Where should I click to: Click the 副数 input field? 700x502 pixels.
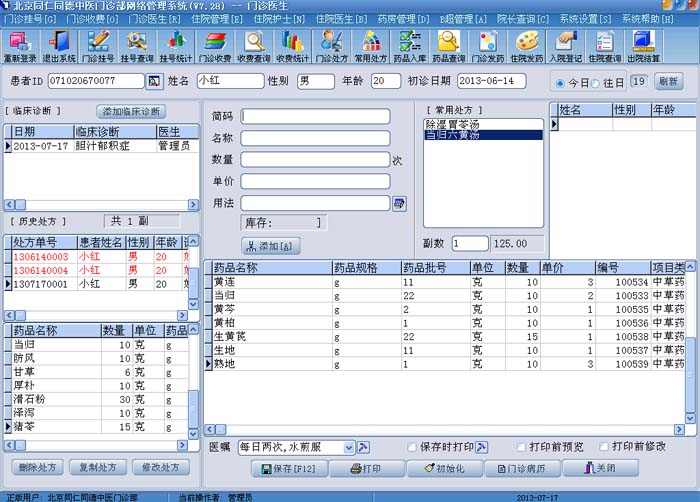[470, 244]
